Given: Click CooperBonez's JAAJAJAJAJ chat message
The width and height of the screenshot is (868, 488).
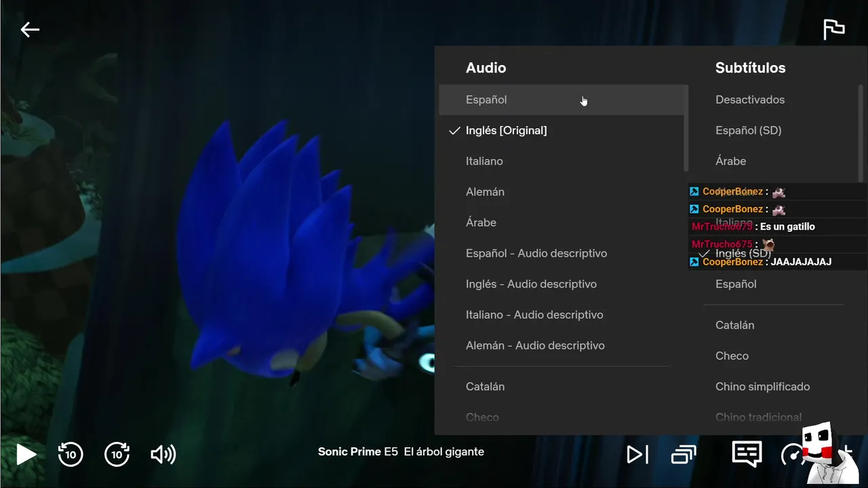Looking at the screenshot, I should click(x=801, y=262).
